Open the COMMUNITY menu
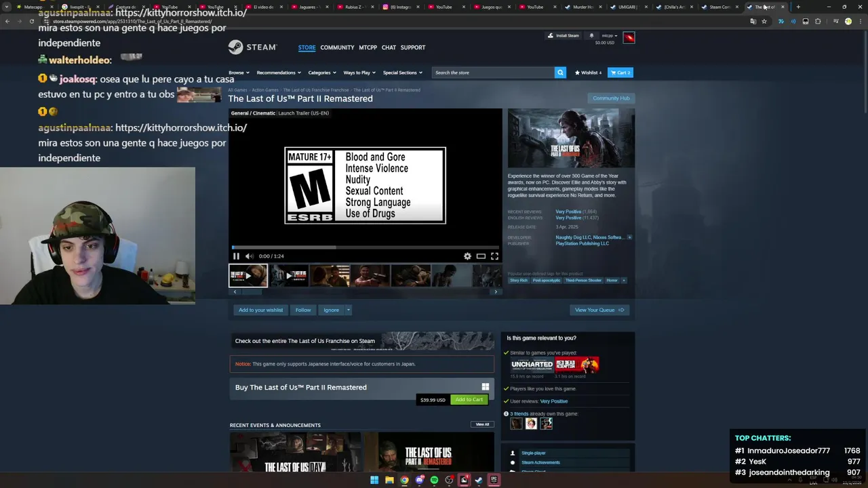The height and width of the screenshot is (488, 868). [x=337, y=47]
